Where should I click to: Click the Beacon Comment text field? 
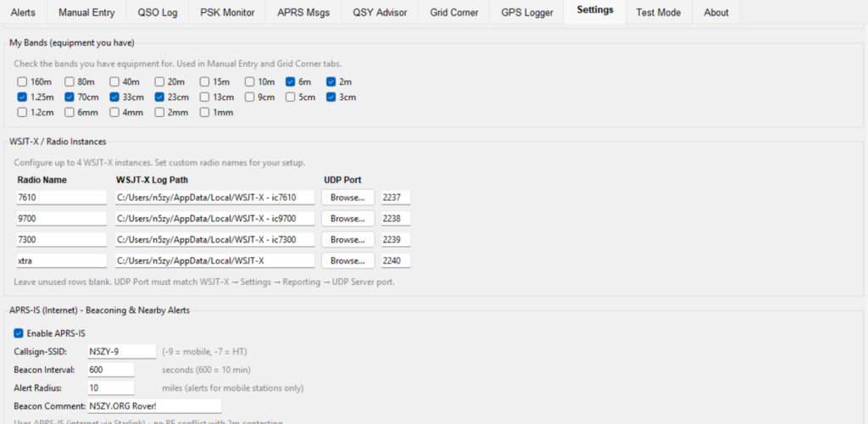(153, 406)
